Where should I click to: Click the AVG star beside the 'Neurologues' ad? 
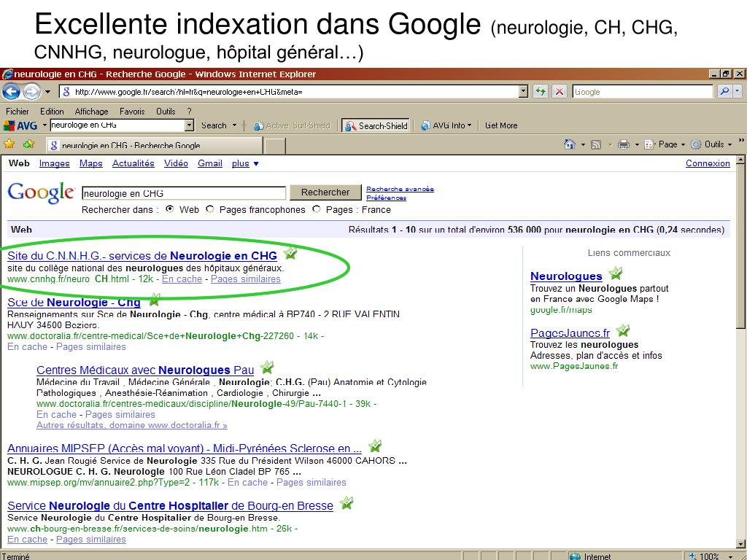[x=616, y=273]
